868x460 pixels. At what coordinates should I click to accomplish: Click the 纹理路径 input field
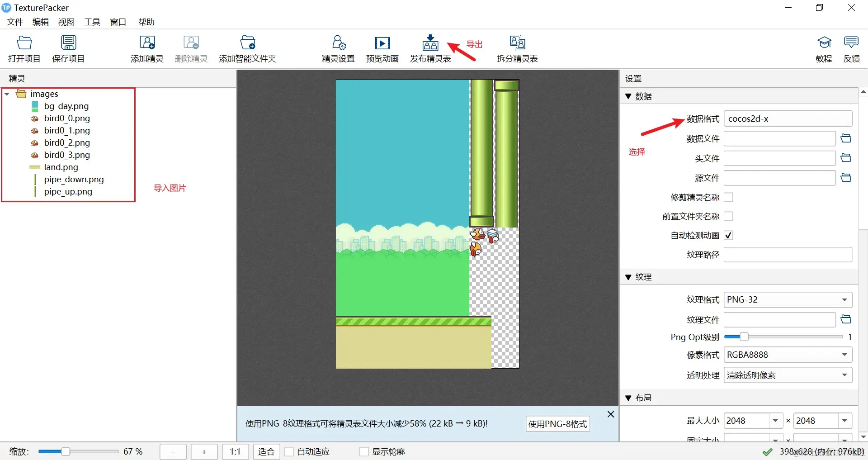[x=788, y=255]
